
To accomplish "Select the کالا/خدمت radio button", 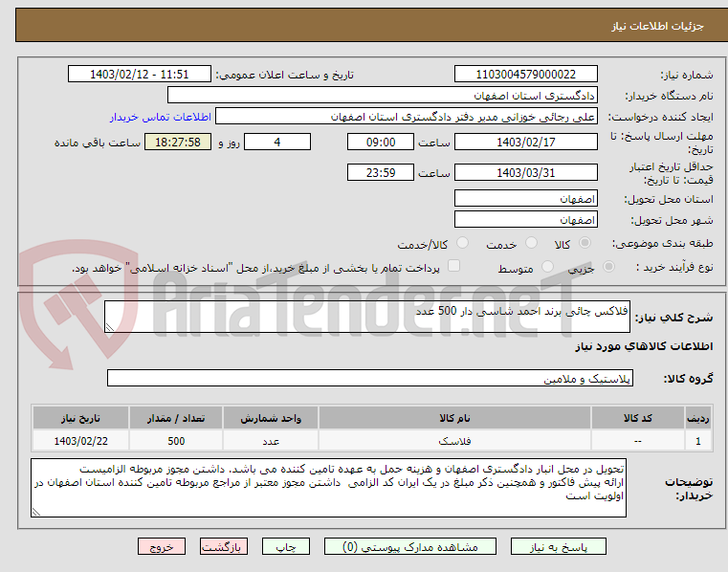I will [x=462, y=243].
